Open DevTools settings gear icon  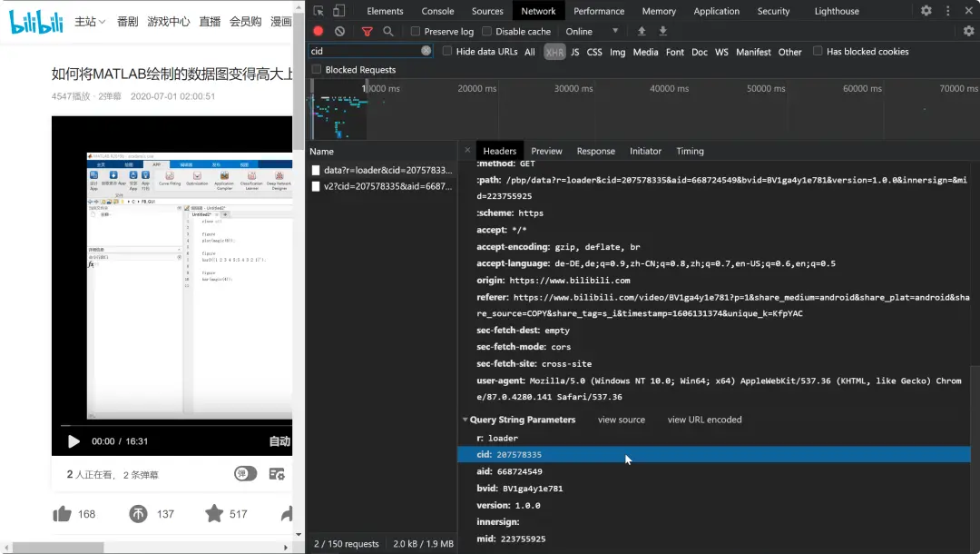[x=926, y=11]
